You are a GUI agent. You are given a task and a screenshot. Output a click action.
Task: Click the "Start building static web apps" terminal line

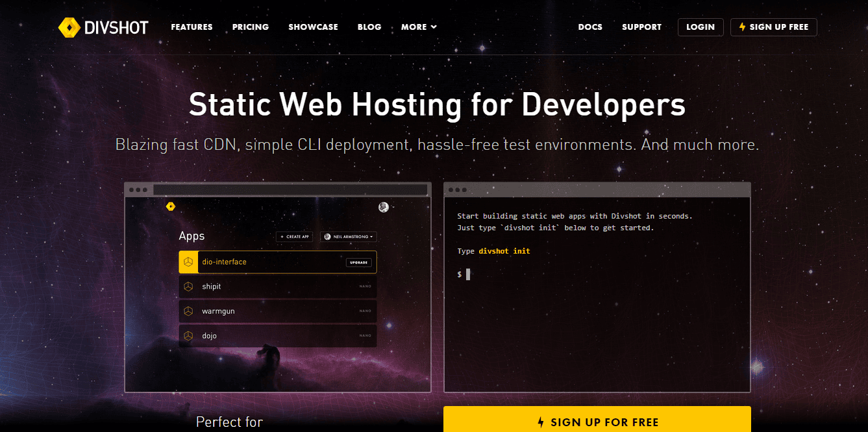[x=575, y=216]
